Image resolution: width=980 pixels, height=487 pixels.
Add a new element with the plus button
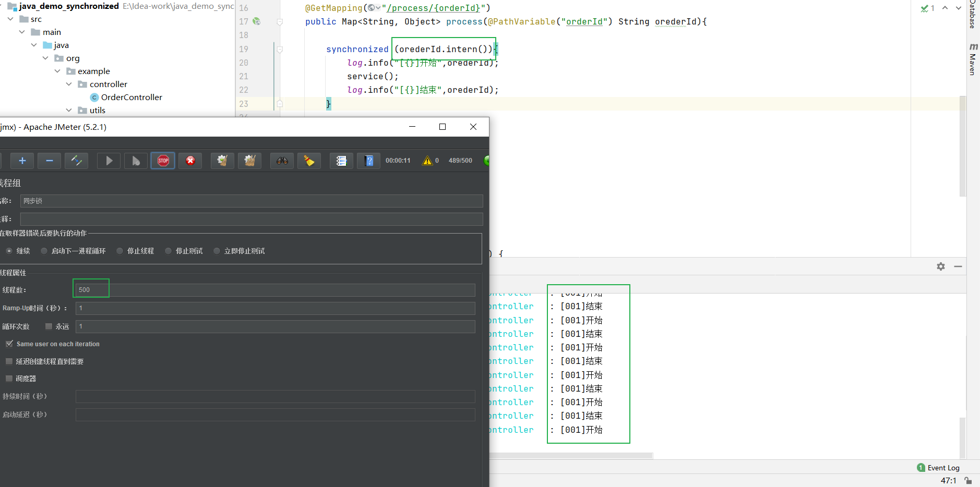point(22,161)
